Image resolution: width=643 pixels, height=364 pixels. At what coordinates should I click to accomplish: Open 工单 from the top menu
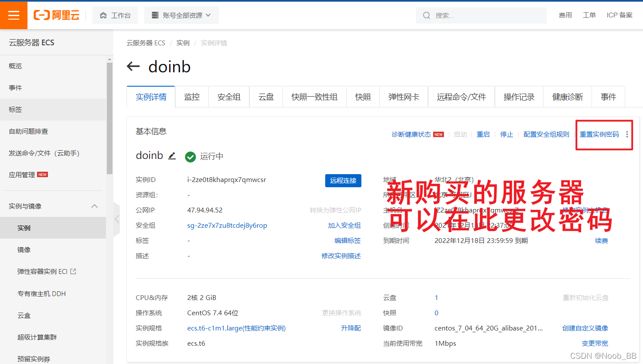click(x=589, y=15)
